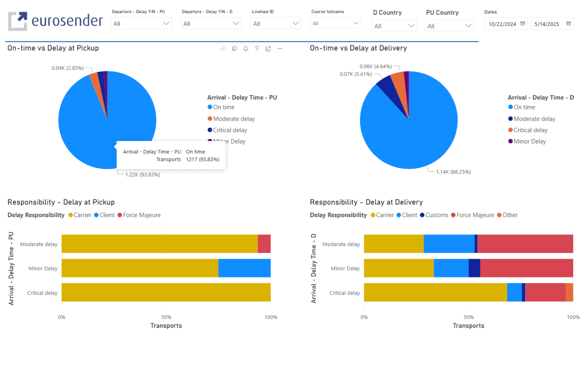
Task: Click the eurosender logo
Action: click(55, 21)
